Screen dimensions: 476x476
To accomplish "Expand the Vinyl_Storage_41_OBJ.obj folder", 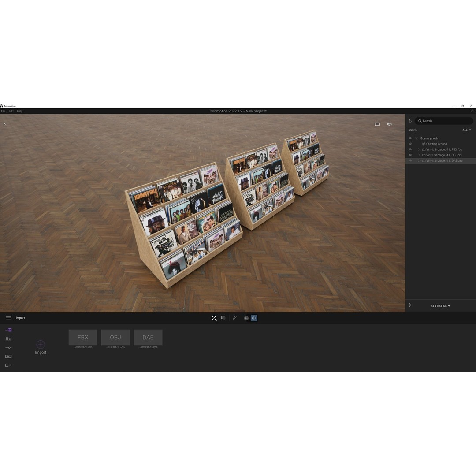I will tap(419, 155).
